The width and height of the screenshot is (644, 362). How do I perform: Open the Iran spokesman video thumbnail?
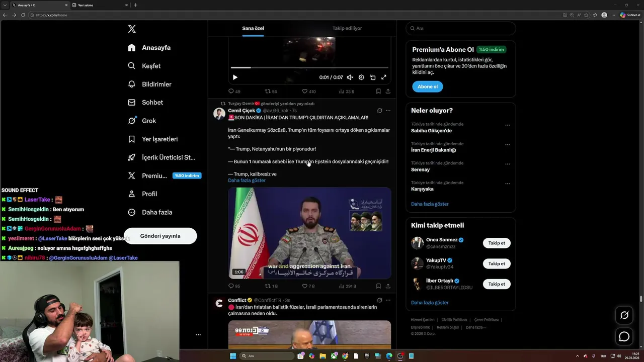(309, 233)
